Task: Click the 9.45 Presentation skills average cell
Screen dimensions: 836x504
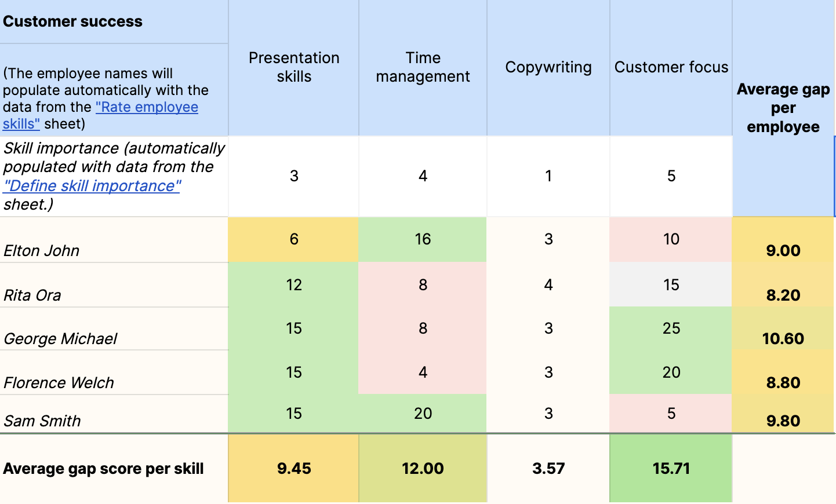Action: click(294, 468)
